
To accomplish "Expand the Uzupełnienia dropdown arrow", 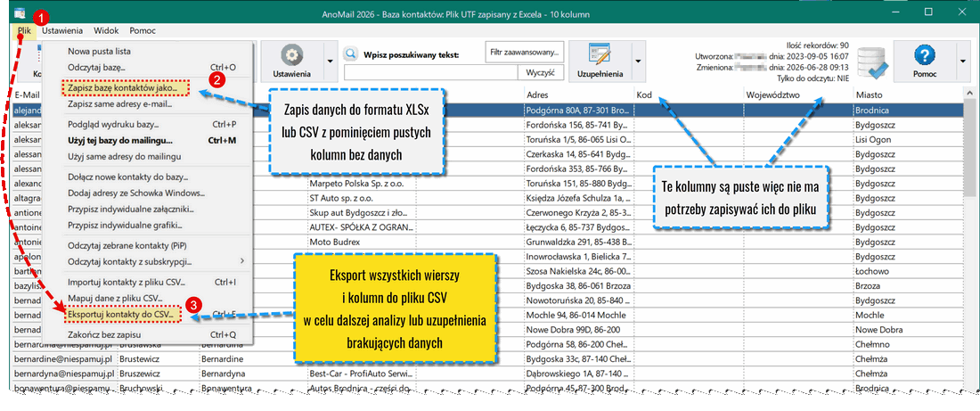I will click(638, 62).
